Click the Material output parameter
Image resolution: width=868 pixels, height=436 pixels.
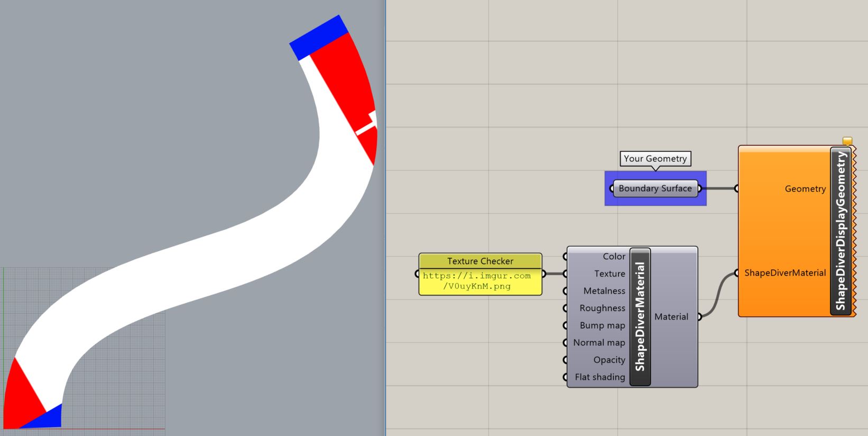[671, 317]
